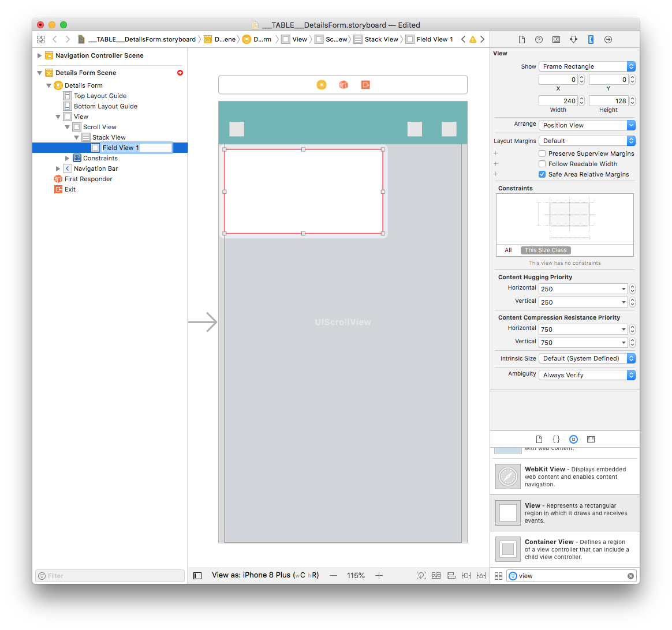This screenshot has width=672, height=630.
Task: Go back in editor history
Action: coord(54,39)
